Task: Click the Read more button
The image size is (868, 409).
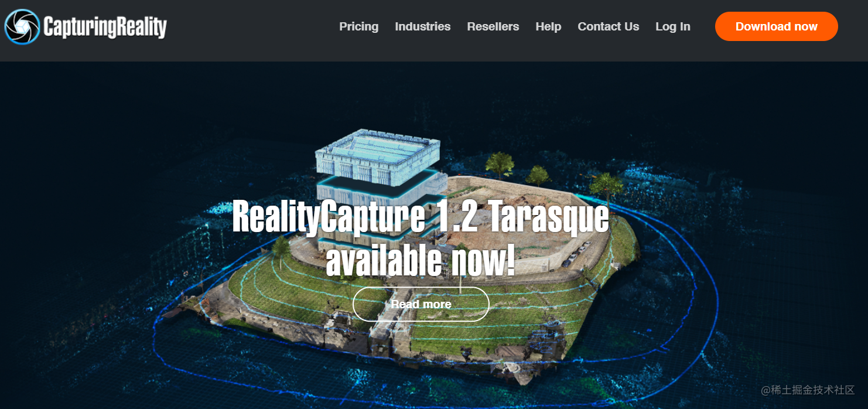Action: (421, 304)
